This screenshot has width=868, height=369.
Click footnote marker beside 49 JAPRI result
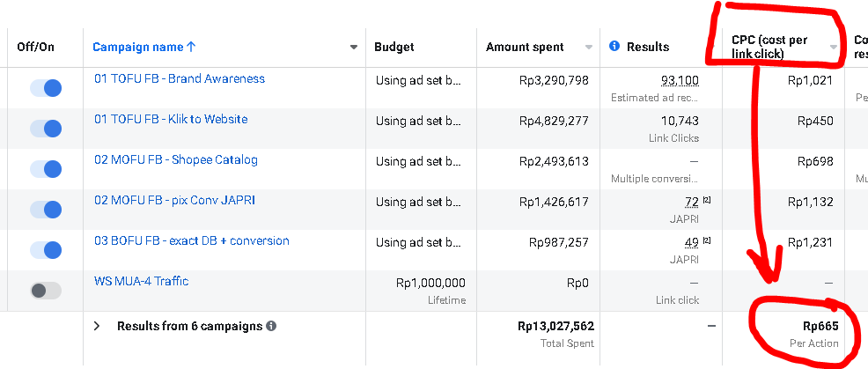(x=706, y=241)
